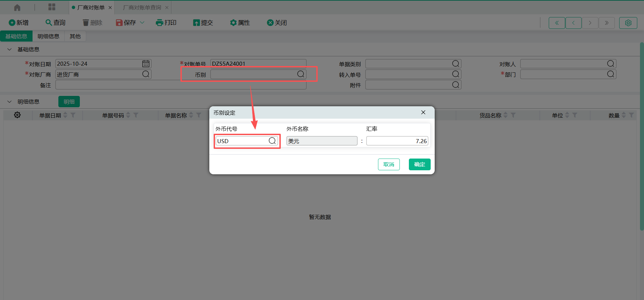Viewport: 644px width, 300px height.
Task: Close the 币别设定 dialog
Action: [423, 112]
